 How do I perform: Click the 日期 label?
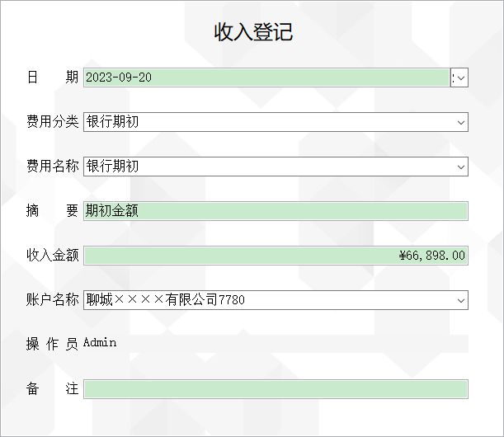tap(53, 78)
